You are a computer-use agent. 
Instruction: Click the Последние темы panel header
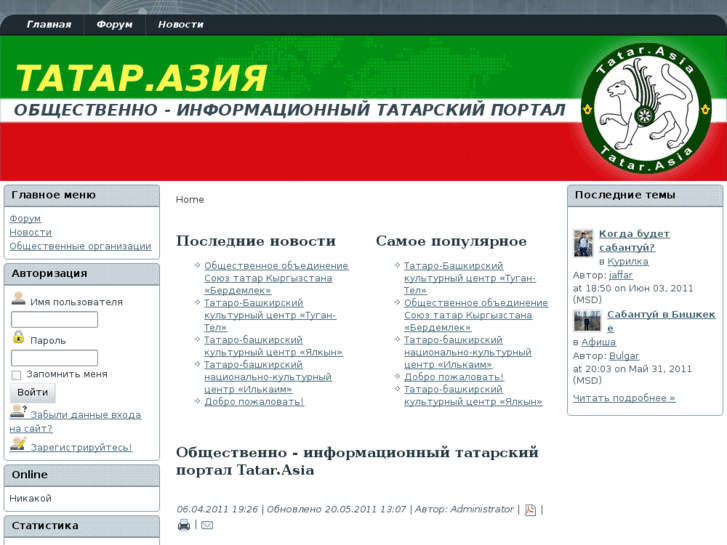[645, 195]
